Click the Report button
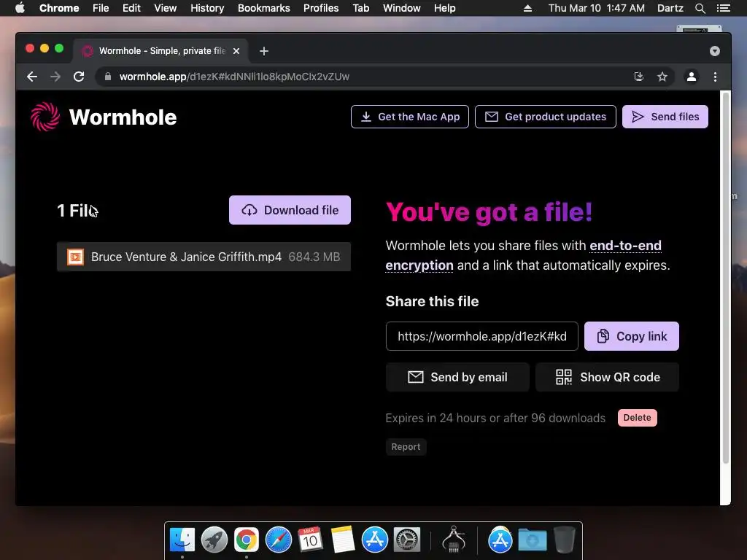The width and height of the screenshot is (747, 560). click(406, 447)
